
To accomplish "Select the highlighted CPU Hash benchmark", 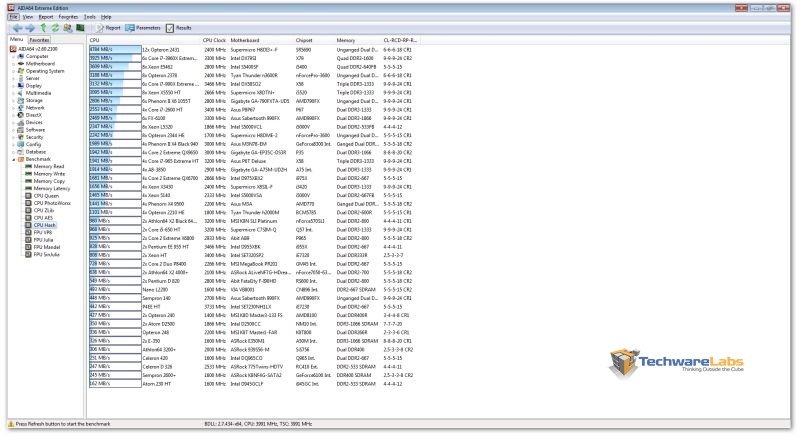I will [x=45, y=225].
